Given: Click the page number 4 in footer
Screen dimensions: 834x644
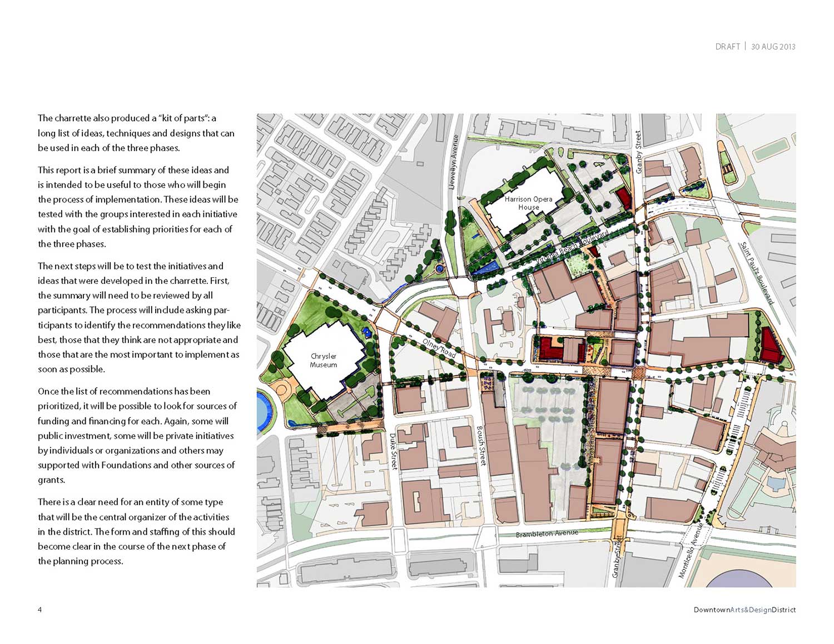Looking at the screenshot, I should (x=39, y=610).
